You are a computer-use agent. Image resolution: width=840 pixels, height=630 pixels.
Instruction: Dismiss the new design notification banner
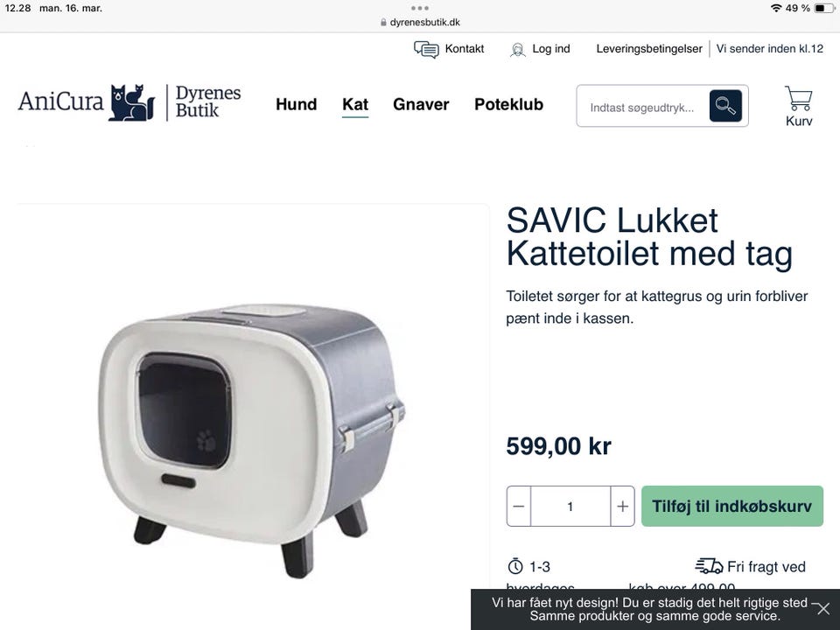click(822, 609)
